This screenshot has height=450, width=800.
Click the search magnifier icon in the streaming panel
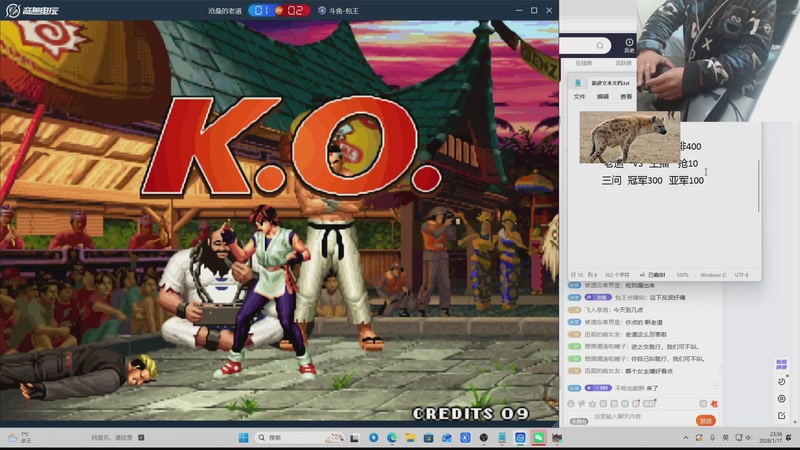tap(600, 46)
